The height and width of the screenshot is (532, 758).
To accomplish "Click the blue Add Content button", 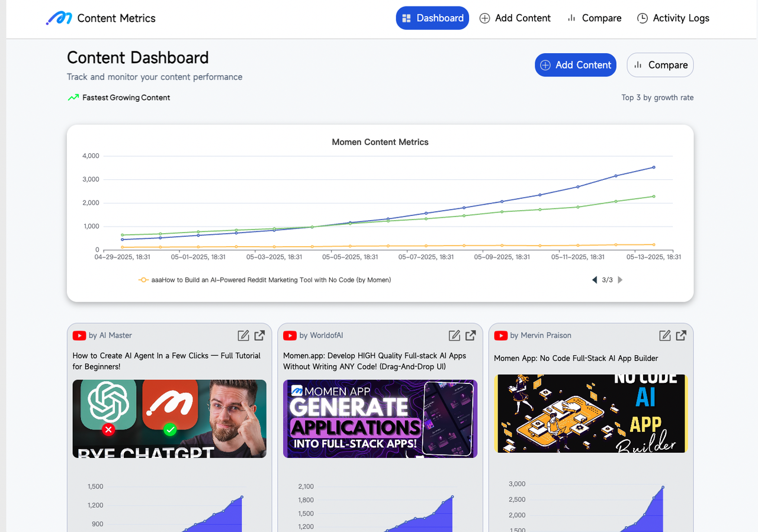I will (x=576, y=65).
